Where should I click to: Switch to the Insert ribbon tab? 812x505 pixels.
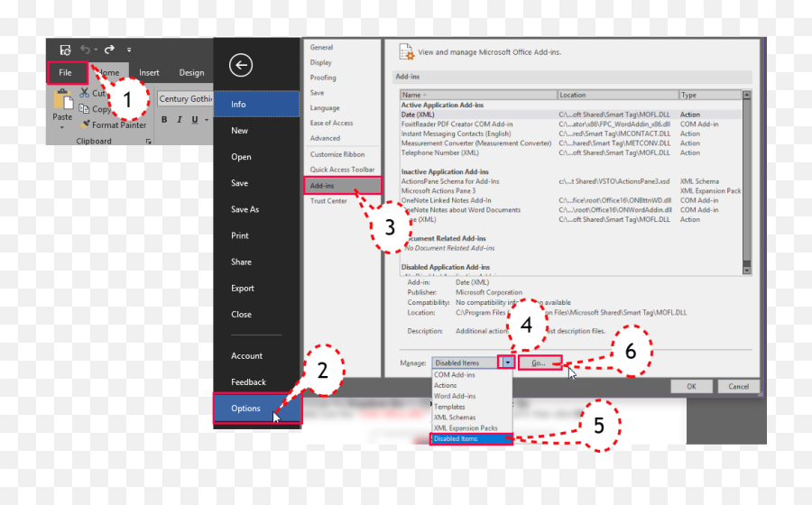tap(149, 72)
